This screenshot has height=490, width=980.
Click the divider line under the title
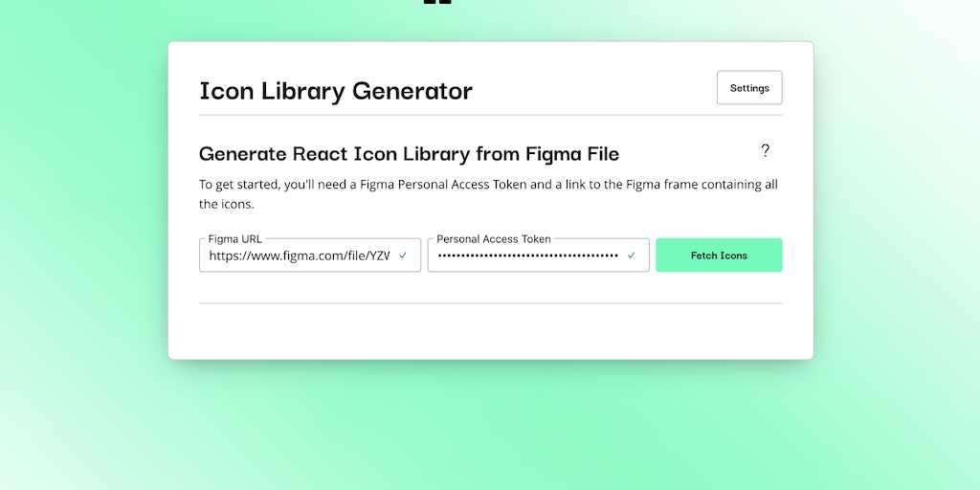point(490,115)
